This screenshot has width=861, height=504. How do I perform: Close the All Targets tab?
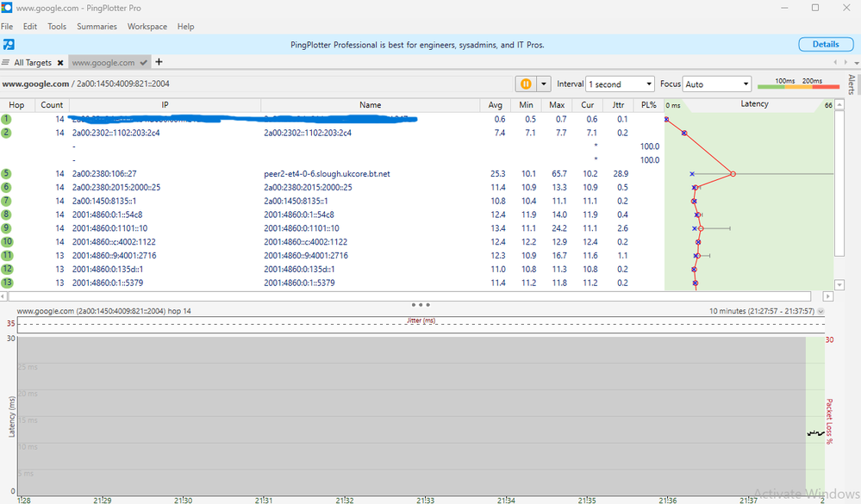[x=60, y=63]
